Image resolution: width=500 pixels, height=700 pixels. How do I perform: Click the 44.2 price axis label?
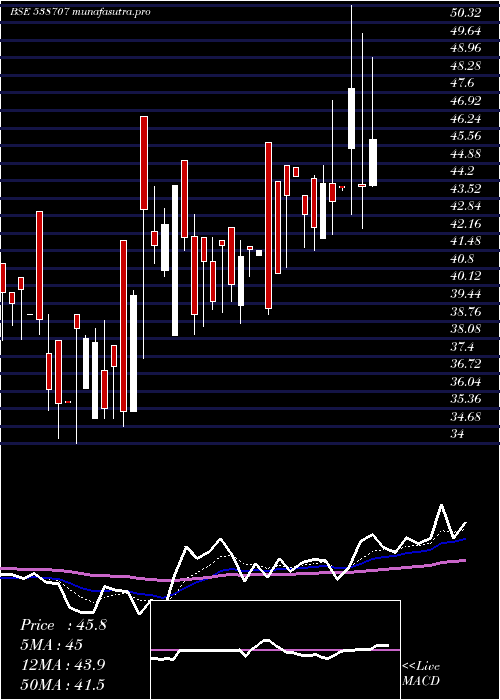(462, 171)
